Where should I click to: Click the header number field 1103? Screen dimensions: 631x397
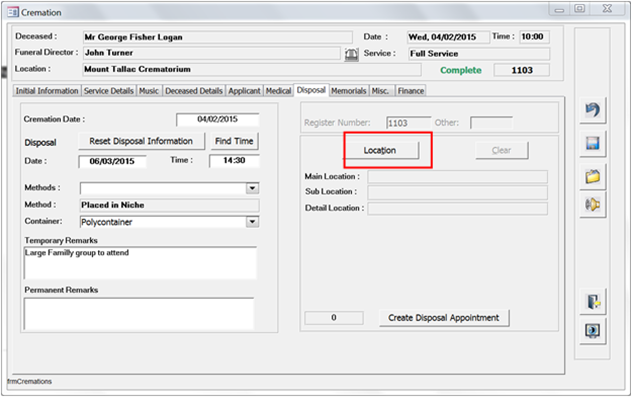tap(522, 70)
